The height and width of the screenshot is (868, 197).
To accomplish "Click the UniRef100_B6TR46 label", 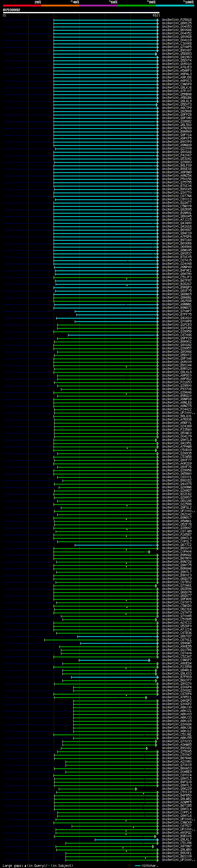I will tap(176, 759).
